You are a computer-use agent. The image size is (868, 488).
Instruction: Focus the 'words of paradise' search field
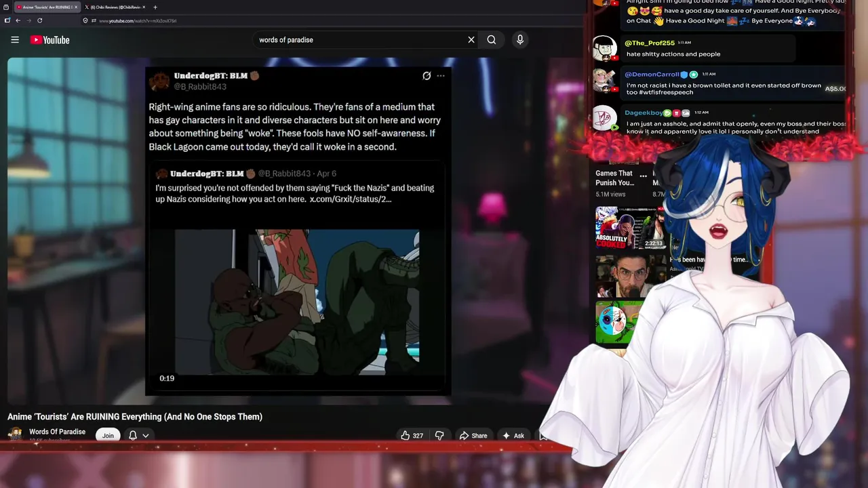[x=359, y=40]
